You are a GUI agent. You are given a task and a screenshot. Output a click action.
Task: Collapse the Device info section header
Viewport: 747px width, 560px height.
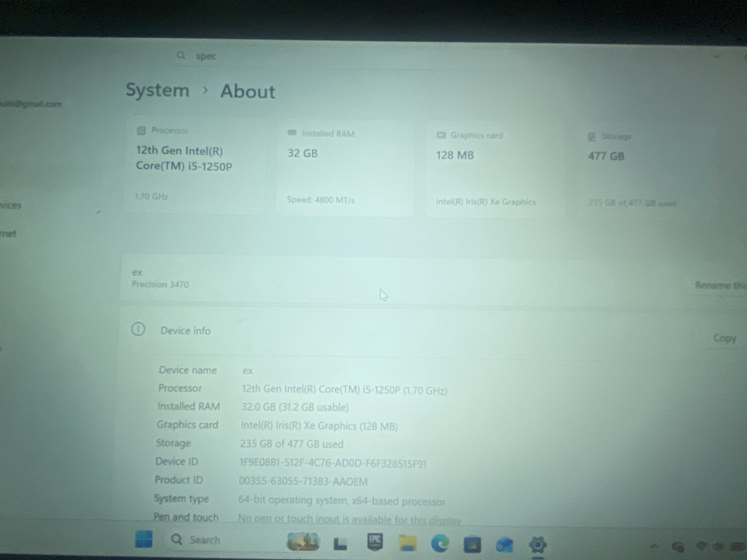click(x=432, y=332)
